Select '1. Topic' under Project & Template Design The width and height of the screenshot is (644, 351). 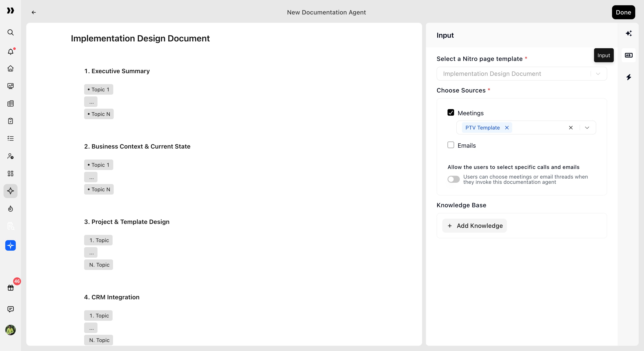pyautogui.click(x=98, y=240)
